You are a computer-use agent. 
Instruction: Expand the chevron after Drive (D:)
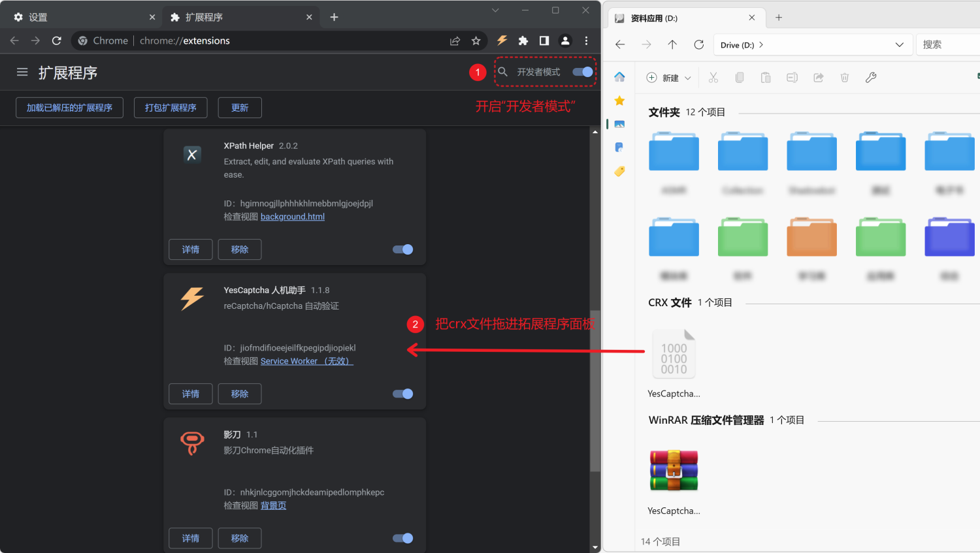click(x=761, y=45)
